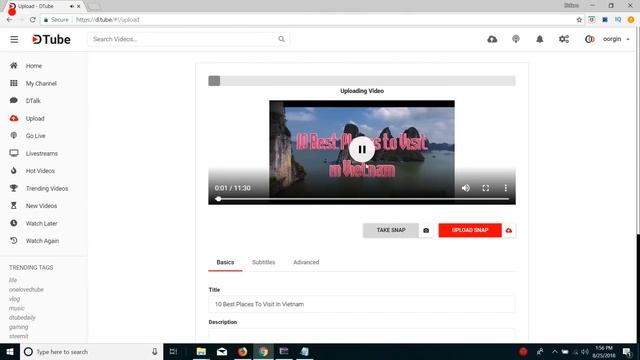
Task: Open New Videos in sidebar
Action: [41, 206]
